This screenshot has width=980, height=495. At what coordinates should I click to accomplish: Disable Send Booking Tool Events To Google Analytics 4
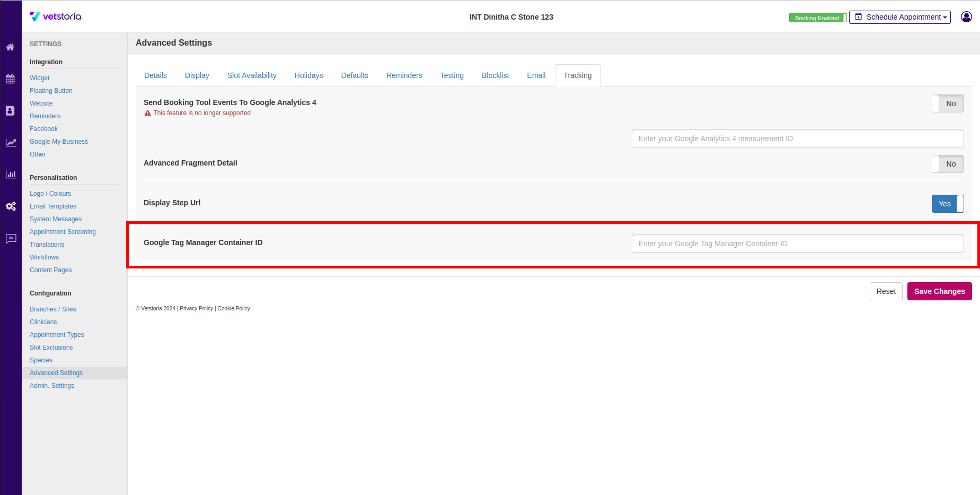tap(948, 103)
